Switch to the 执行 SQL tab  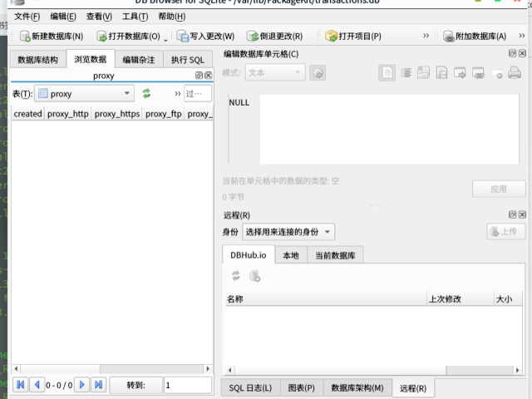(x=187, y=60)
